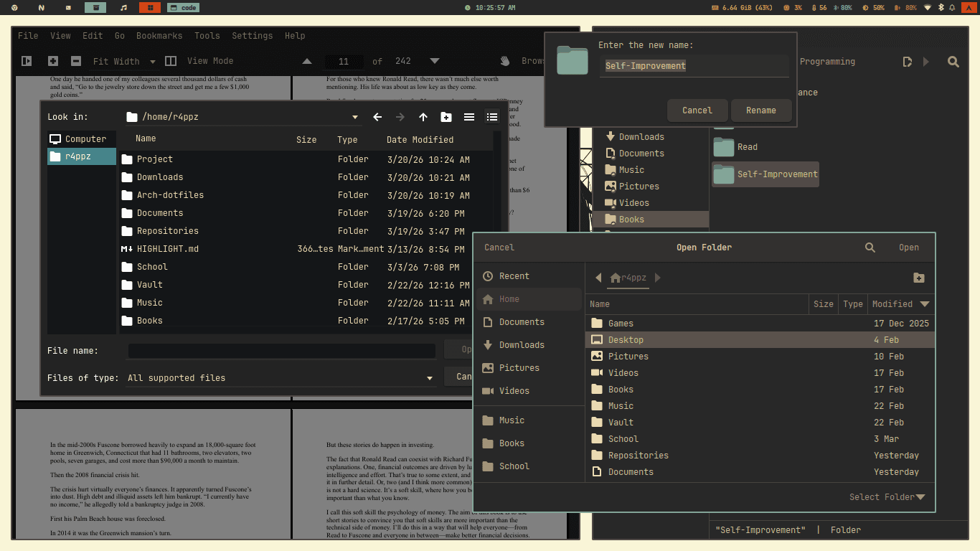
Task: Open search in the file manager window
Action: (953, 62)
